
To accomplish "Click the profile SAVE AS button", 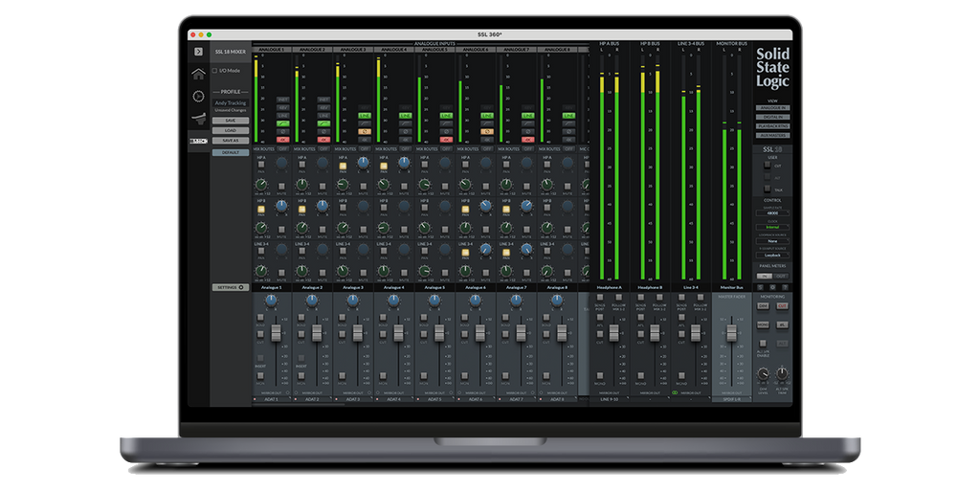I will click(230, 141).
